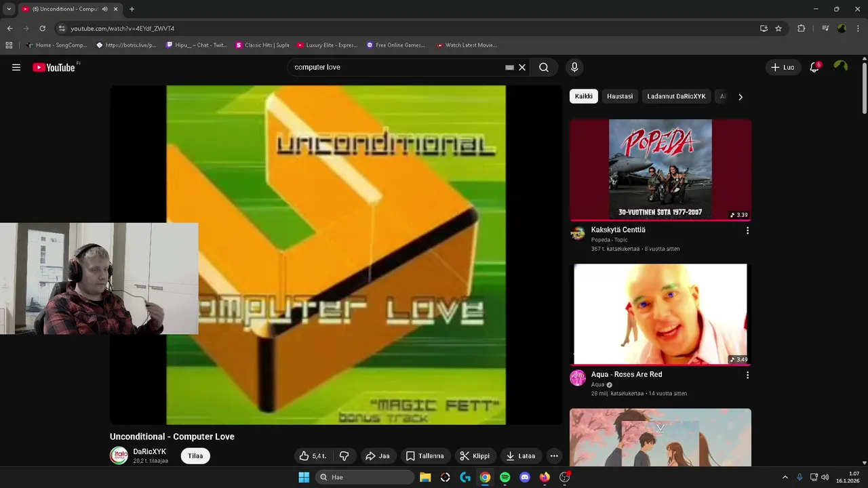Open Luxury Elite - Expres bookmark
Viewport: 868px width, 488px height.
pos(328,45)
